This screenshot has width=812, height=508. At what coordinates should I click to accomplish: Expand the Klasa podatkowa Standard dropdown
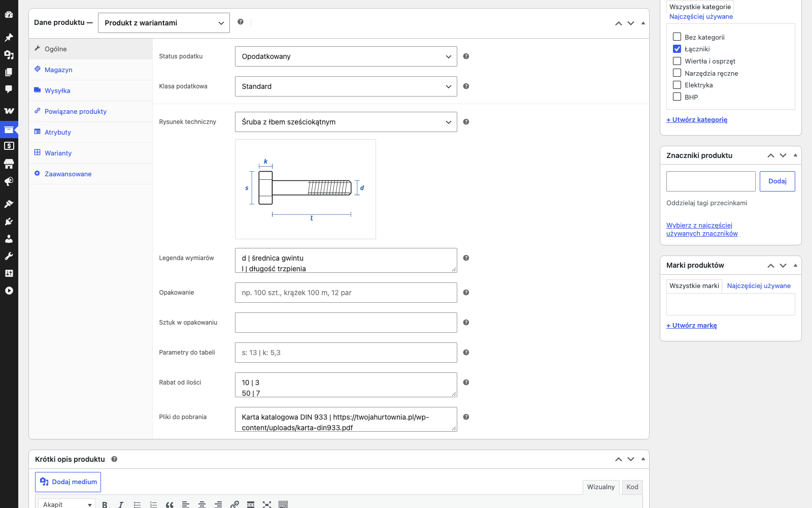pos(346,86)
